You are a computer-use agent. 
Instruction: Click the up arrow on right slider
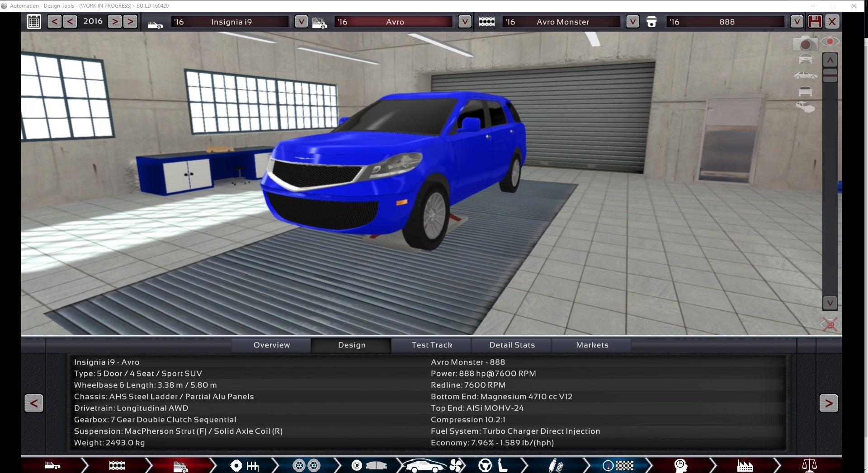click(830, 60)
